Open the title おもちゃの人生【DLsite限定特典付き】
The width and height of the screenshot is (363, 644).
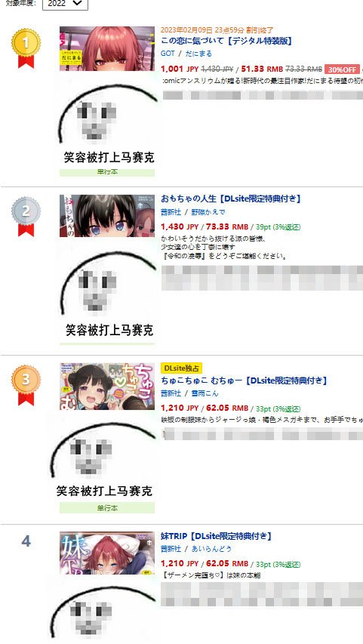pos(230,199)
